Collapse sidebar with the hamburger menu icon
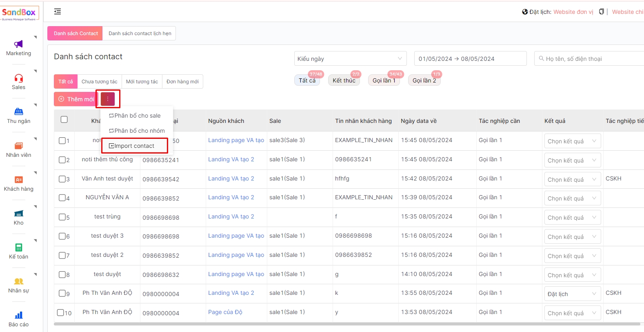 click(x=58, y=11)
